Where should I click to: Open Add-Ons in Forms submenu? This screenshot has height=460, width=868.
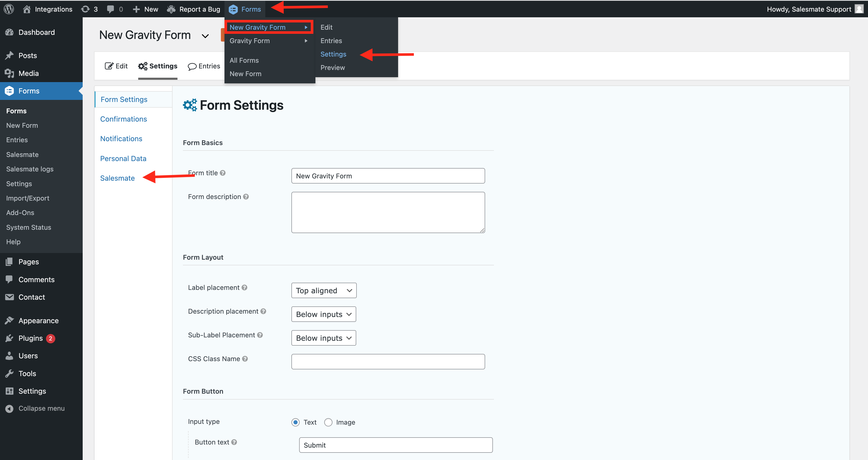[x=20, y=212]
